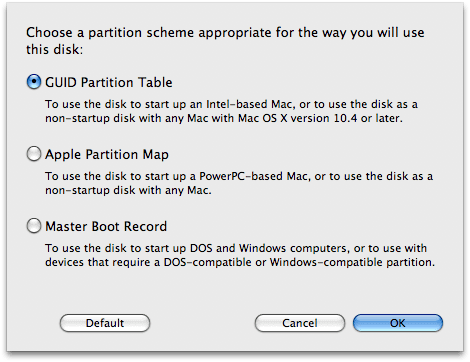Choose the scheme for Intel-based Macs
The height and width of the screenshot is (362, 470).
pyautogui.click(x=34, y=82)
